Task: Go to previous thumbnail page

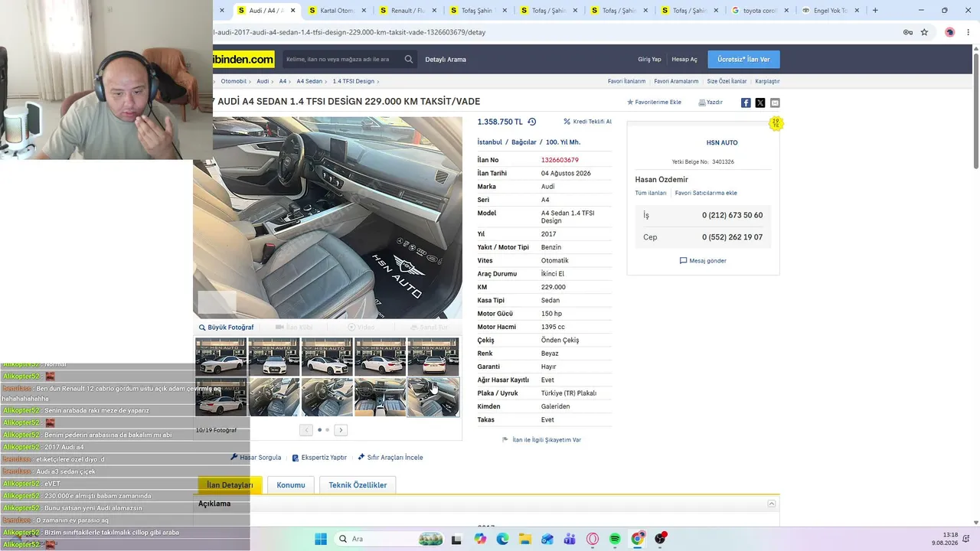Action: coord(306,430)
